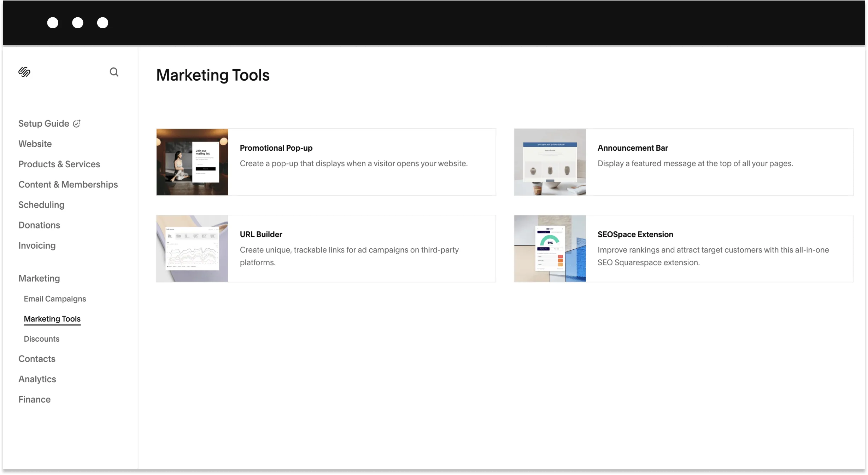Click the Announcement Bar thumbnail image
868x475 pixels.
[550, 162]
